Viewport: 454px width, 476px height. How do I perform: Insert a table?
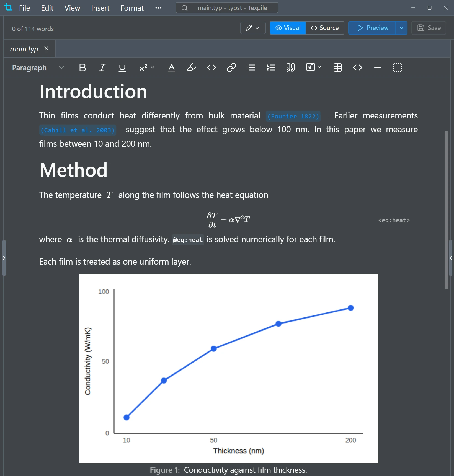click(x=337, y=68)
